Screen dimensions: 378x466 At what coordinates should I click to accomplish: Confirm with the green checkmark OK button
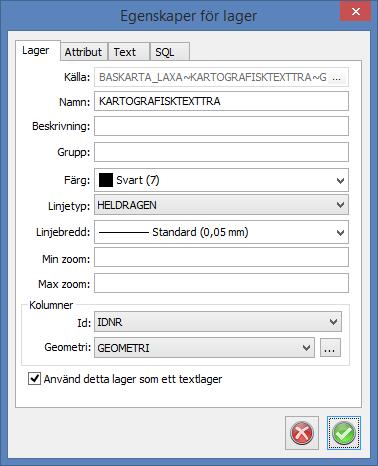(344, 433)
